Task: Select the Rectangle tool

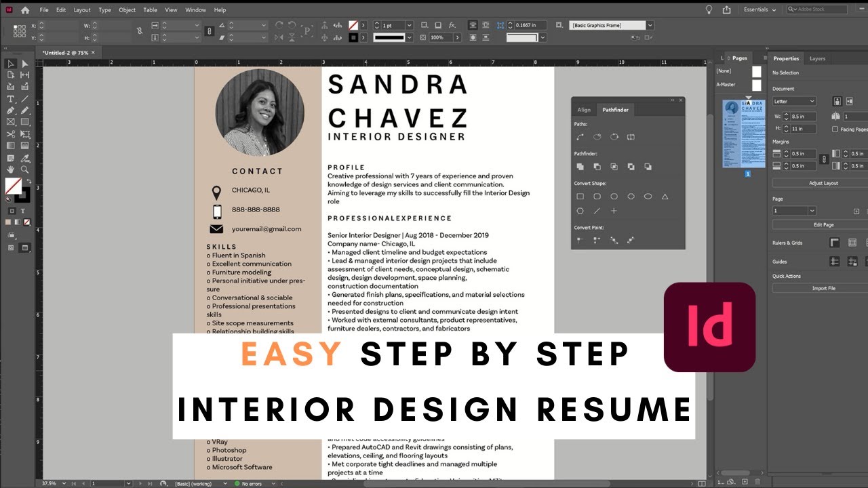Action: pos(25,122)
